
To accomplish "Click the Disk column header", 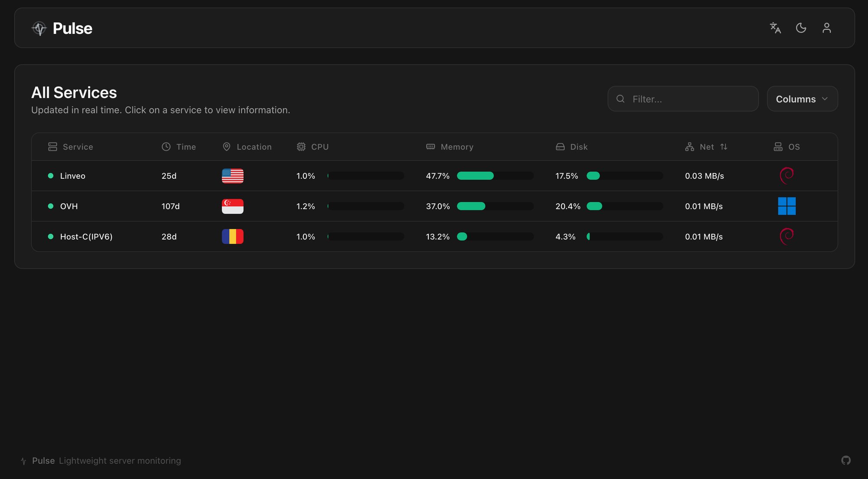I will pyautogui.click(x=579, y=147).
